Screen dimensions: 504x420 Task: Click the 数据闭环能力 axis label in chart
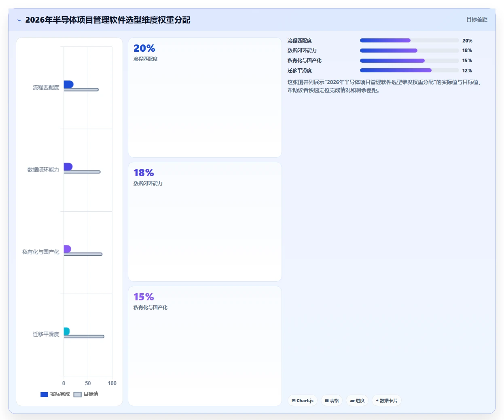coord(43,170)
